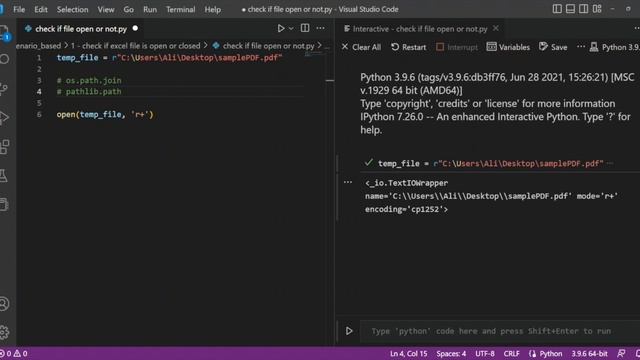Expand the run button dropdown arrow
The height and width of the screenshot is (360, 640).
(x=291, y=29)
